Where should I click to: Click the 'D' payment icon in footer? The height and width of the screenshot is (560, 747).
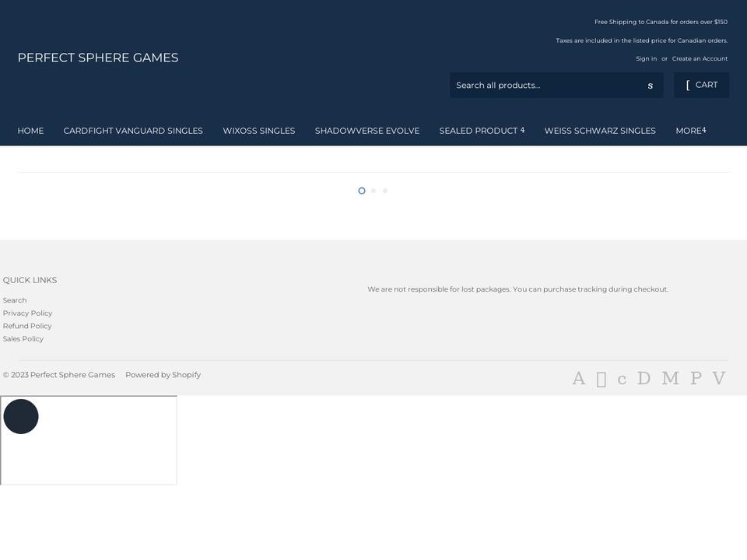point(644,379)
